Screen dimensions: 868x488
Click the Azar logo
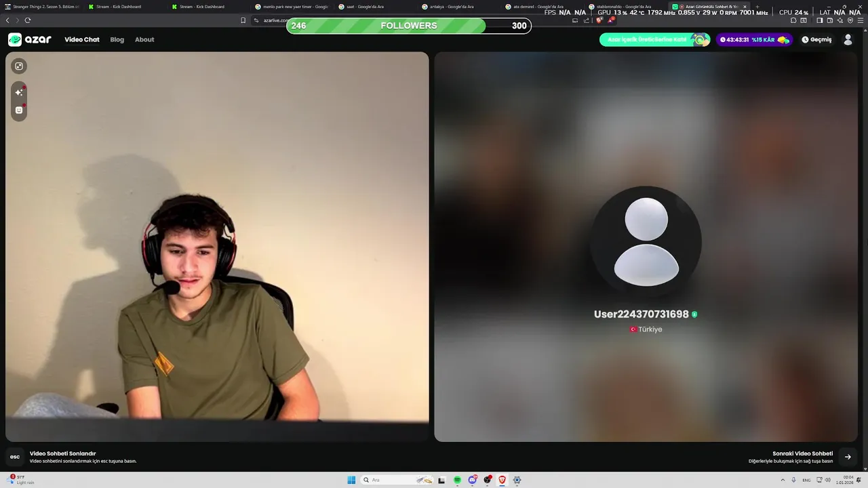pos(30,39)
